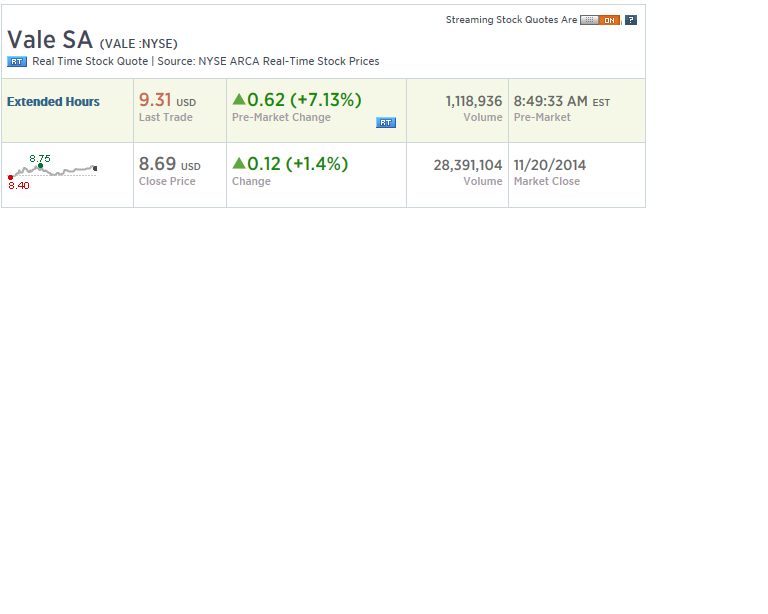Click the 8:49:33 AM EST timestamp
Viewport: 768px width, 614px height.
pyautogui.click(x=562, y=101)
